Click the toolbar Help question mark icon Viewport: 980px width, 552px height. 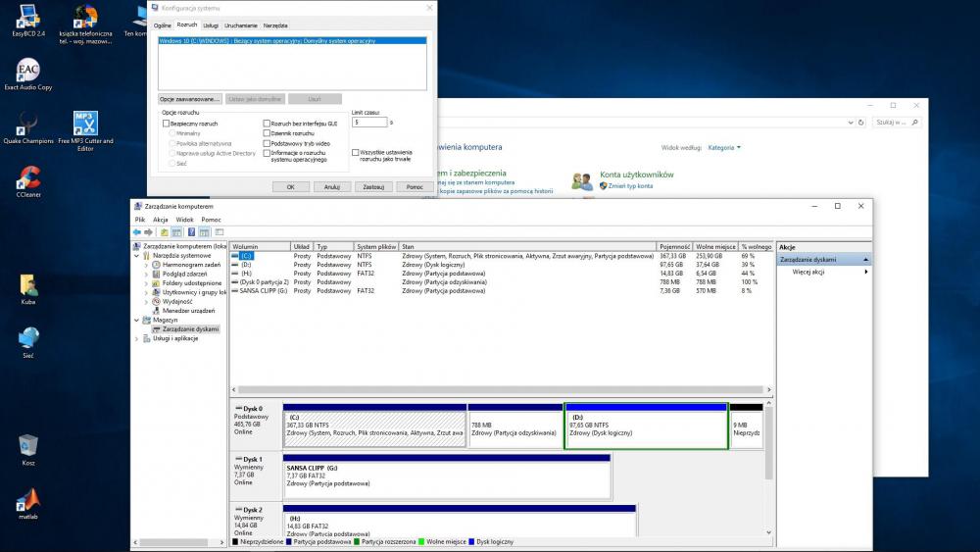[191, 232]
